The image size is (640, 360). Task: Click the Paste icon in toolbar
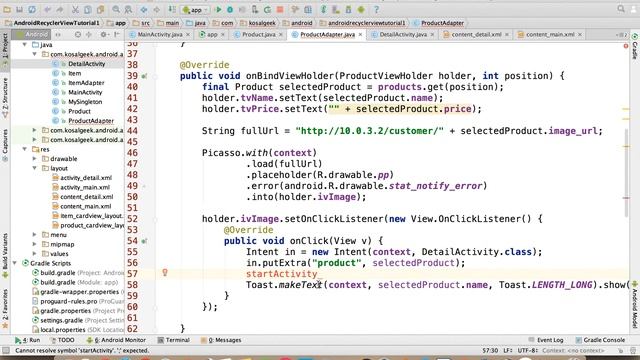point(100,9)
